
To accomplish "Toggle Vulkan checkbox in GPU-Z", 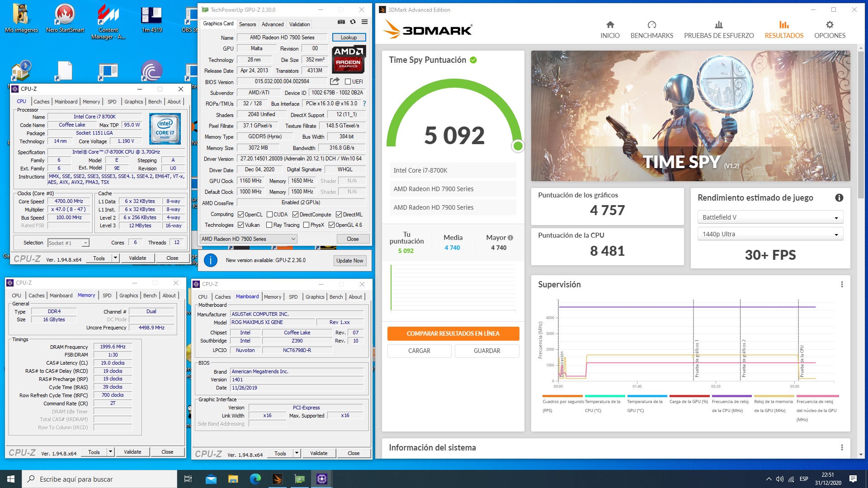I will 241,225.
